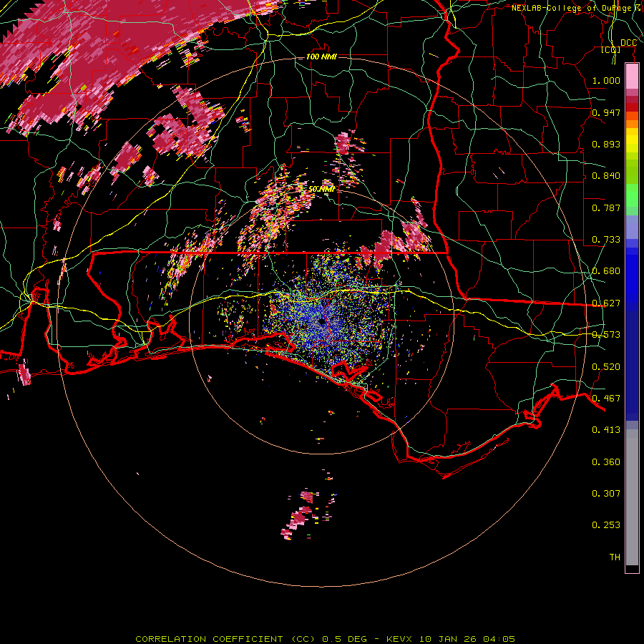Click the 0.680 value on the color scale
Viewport: 644px width, 644px height.
[x=606, y=271]
